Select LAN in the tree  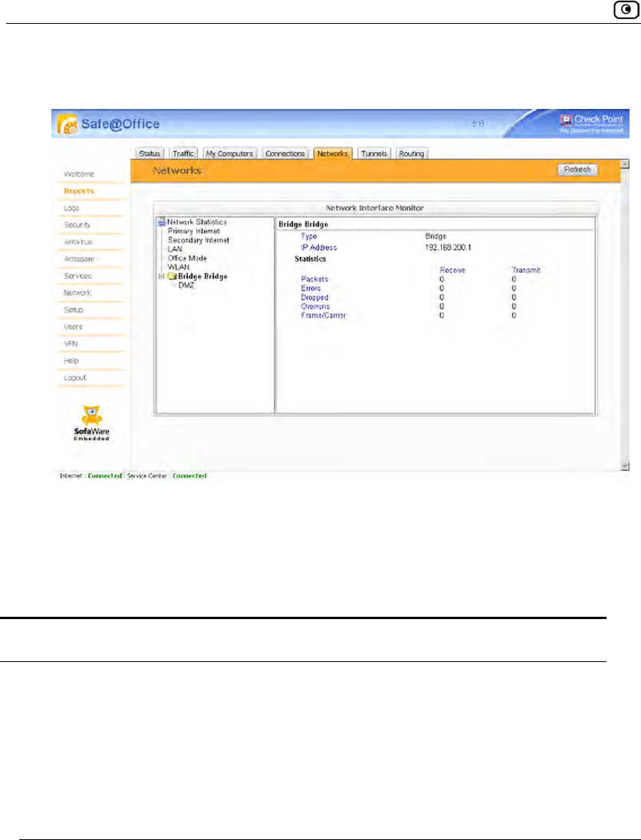(x=175, y=249)
